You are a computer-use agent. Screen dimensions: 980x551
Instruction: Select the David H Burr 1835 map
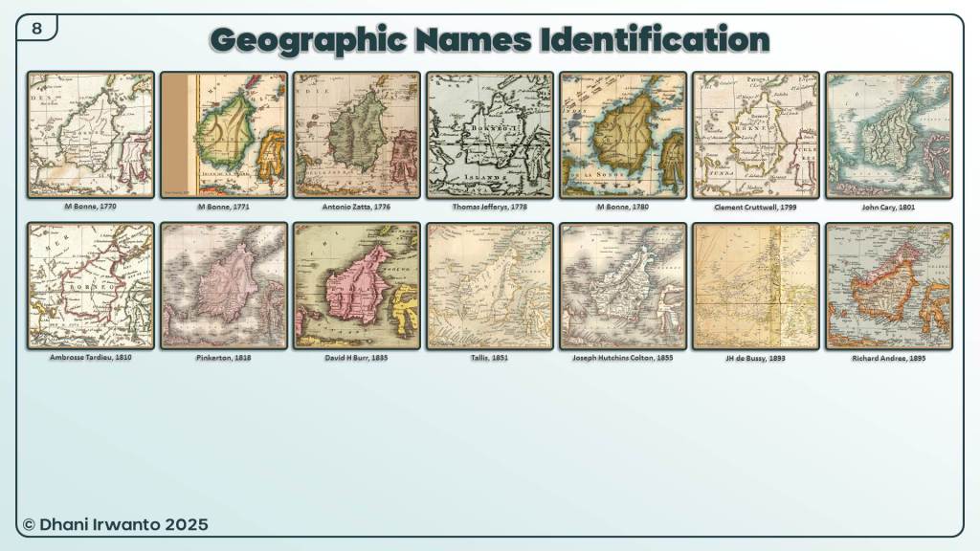[x=356, y=285]
